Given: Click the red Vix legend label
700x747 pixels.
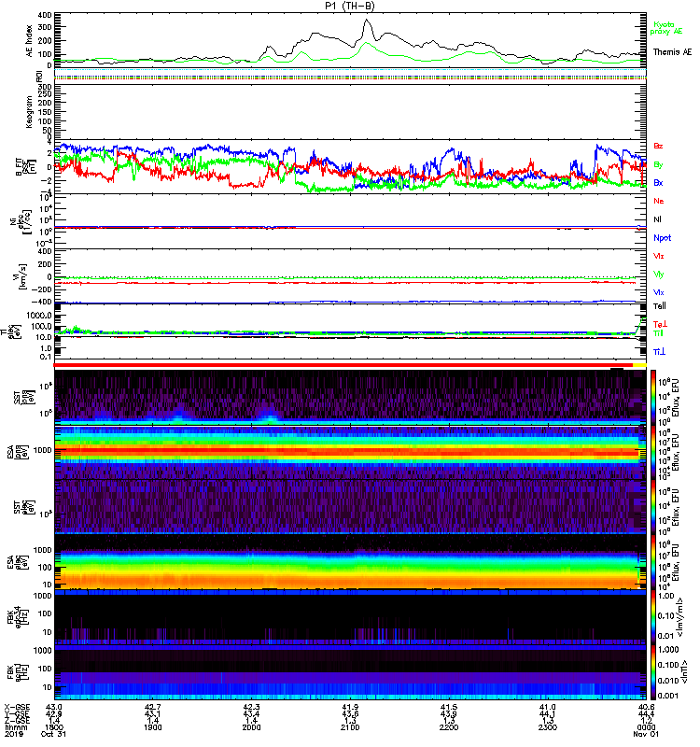Looking at the screenshot, I should click(658, 256).
